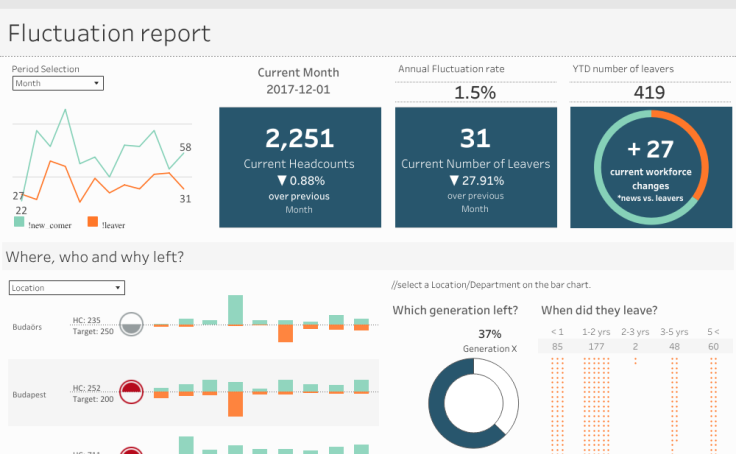Click the down triangle beside 27.91%
736x454 pixels.
point(441,181)
